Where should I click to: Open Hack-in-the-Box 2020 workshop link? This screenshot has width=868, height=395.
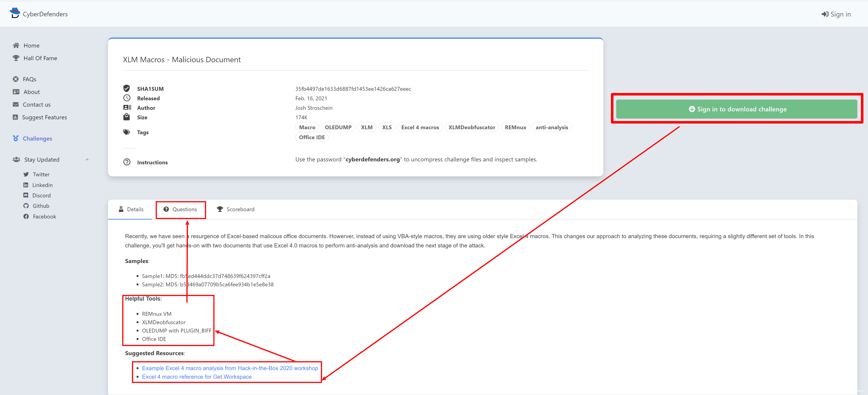pyautogui.click(x=230, y=368)
